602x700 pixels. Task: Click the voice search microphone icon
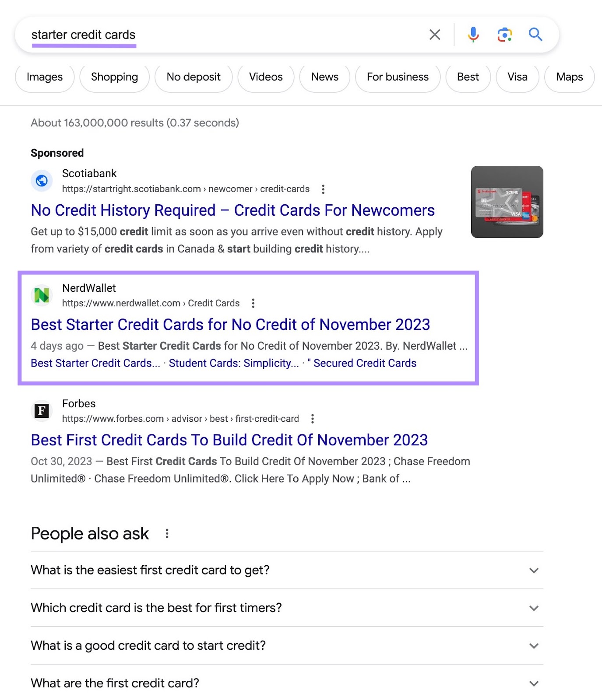point(473,34)
